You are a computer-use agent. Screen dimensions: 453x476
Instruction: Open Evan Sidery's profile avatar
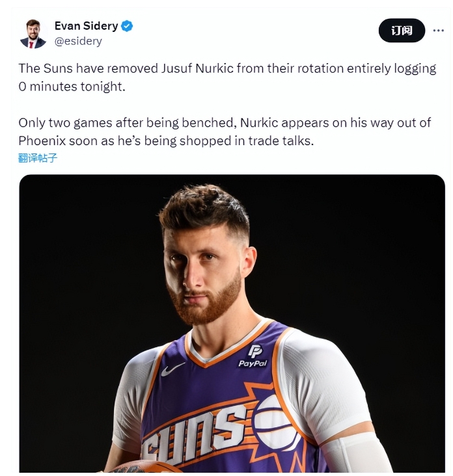[x=33, y=33]
